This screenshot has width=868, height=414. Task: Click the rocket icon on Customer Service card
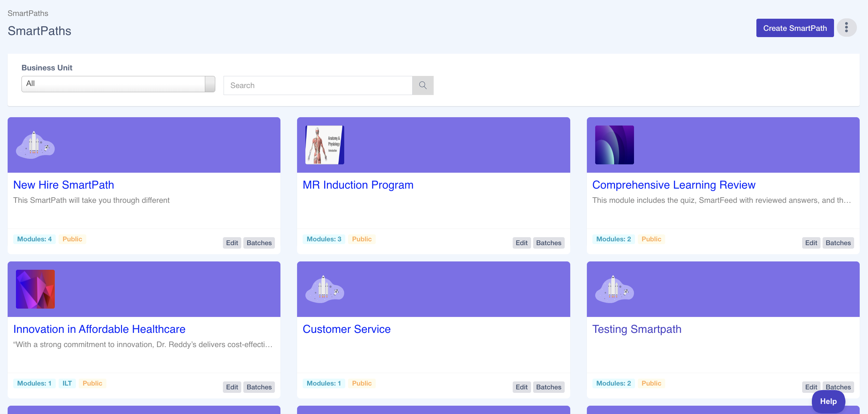pyautogui.click(x=324, y=289)
